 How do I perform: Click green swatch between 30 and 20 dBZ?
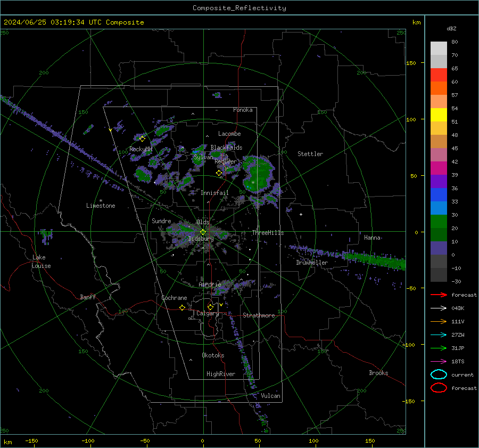coord(439,221)
